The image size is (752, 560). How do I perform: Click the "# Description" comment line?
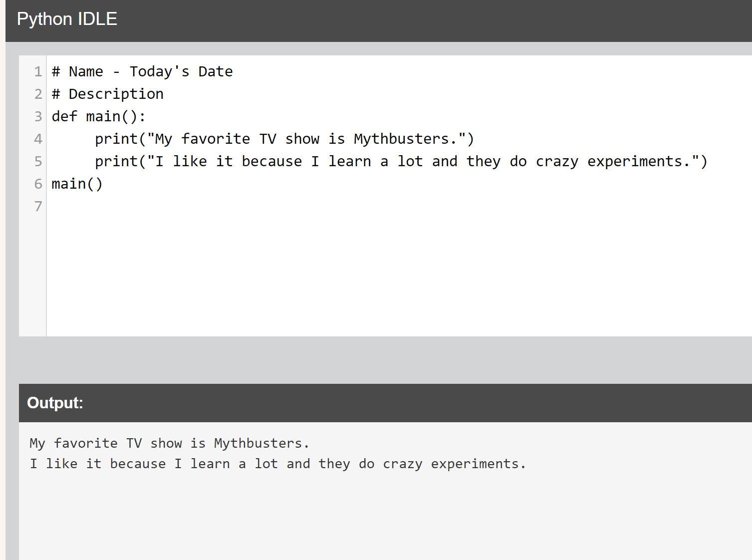(108, 94)
